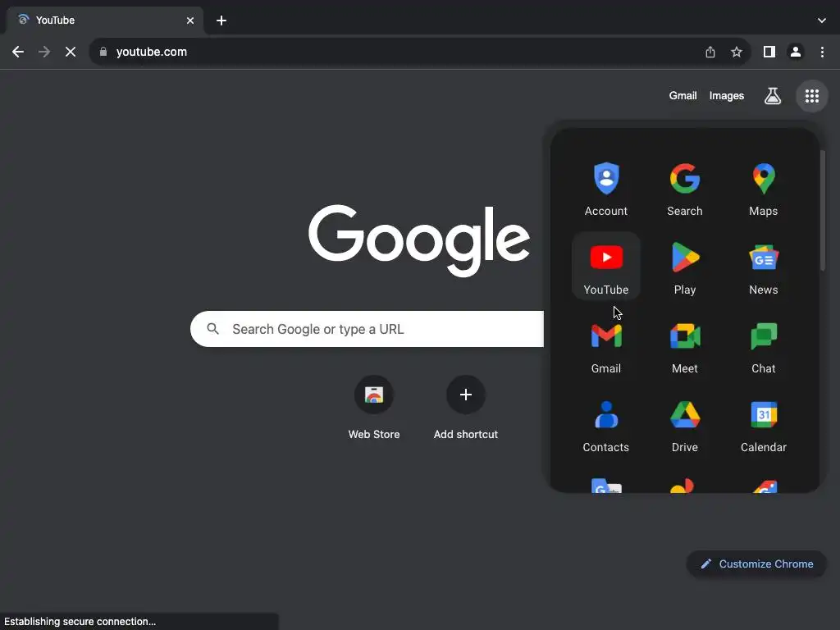Image resolution: width=840 pixels, height=630 pixels.
Task: Open Chrome three-dot menu
Action: [822, 52]
